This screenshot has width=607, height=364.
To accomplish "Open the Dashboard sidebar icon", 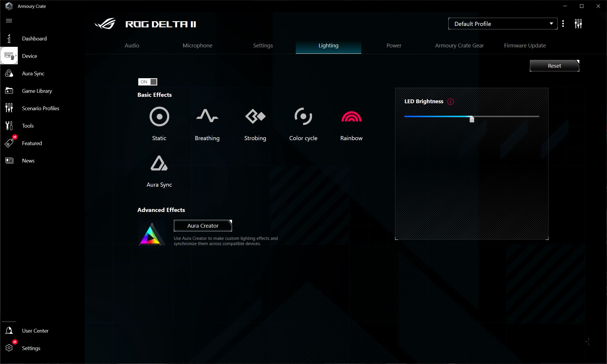I will click(x=9, y=38).
